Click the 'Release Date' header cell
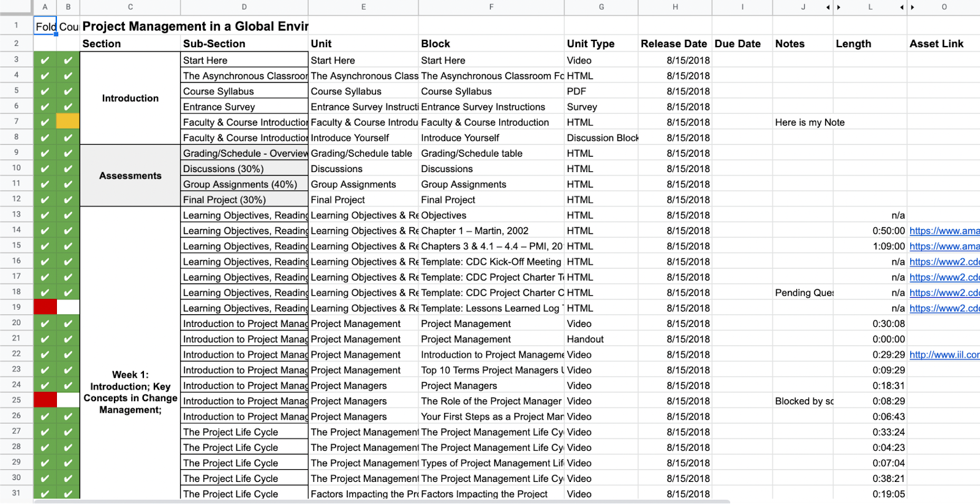This screenshot has height=504, width=980. [674, 43]
